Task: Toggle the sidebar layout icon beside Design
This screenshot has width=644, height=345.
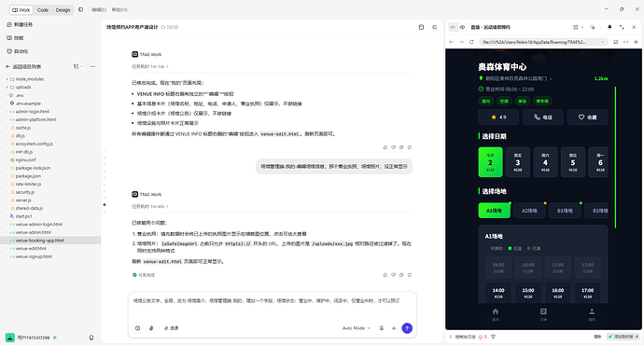Action: [x=81, y=9]
